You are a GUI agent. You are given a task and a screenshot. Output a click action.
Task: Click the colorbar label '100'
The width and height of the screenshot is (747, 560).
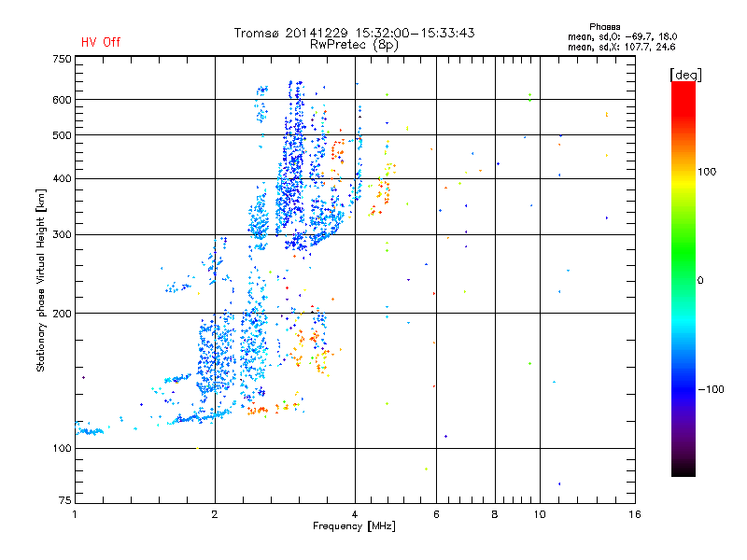(x=707, y=172)
